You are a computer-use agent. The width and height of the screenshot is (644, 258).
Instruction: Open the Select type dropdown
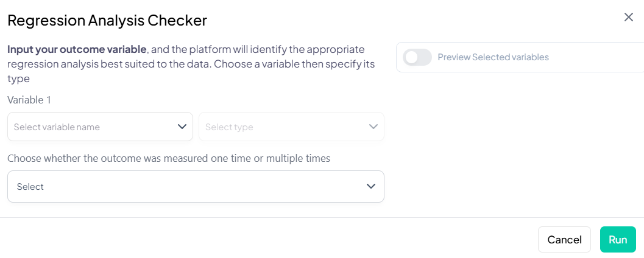click(x=291, y=127)
